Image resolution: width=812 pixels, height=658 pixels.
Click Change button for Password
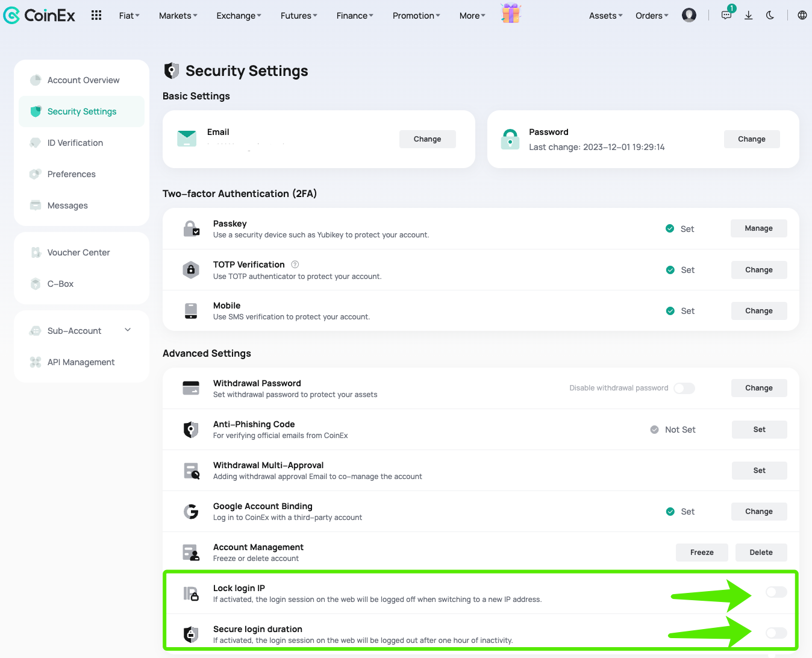pos(752,139)
